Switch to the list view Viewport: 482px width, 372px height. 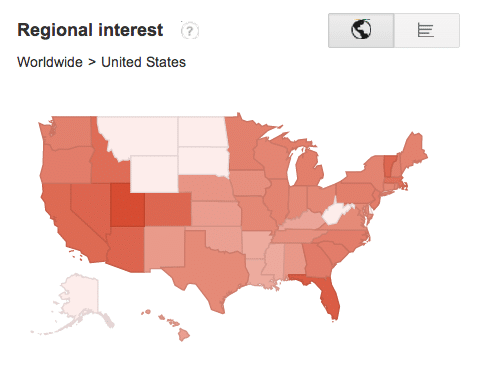[x=427, y=30]
